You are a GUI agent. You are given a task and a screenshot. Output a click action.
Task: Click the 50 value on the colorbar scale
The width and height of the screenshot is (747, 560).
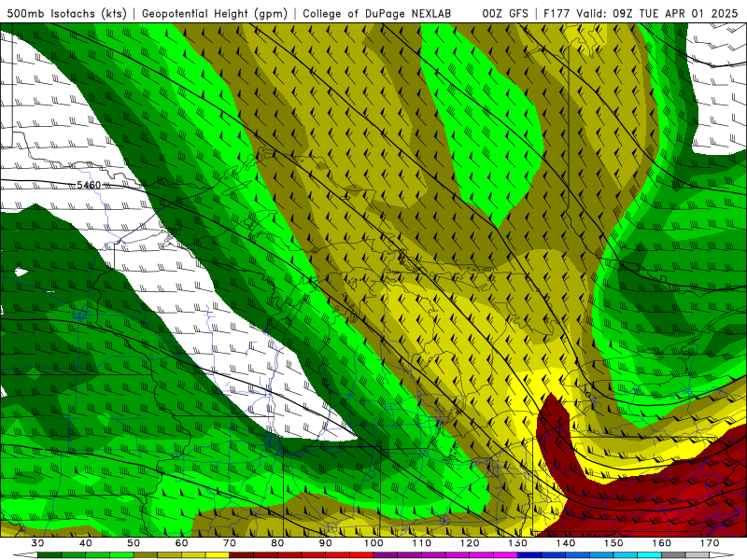[x=134, y=543]
